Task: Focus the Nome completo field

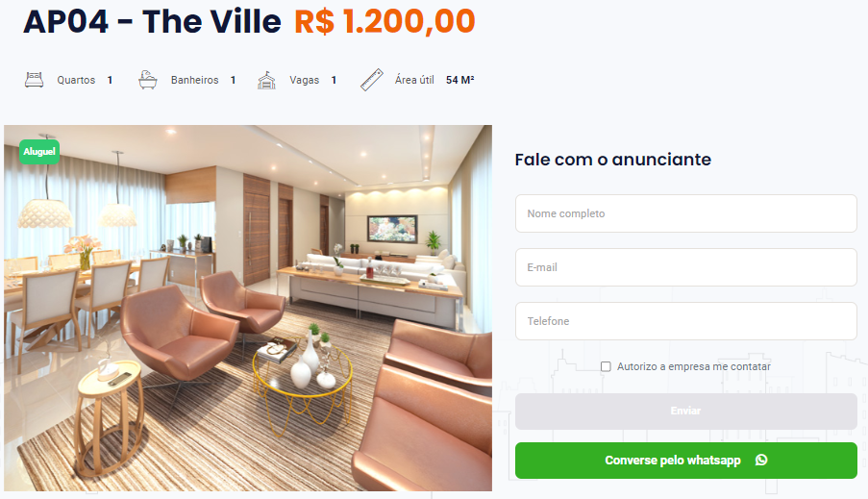Action: (686, 213)
